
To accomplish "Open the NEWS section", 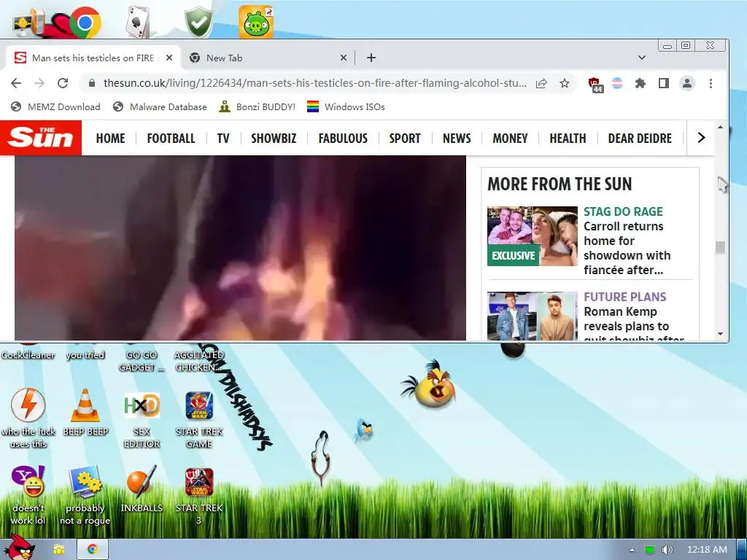I will tap(457, 138).
